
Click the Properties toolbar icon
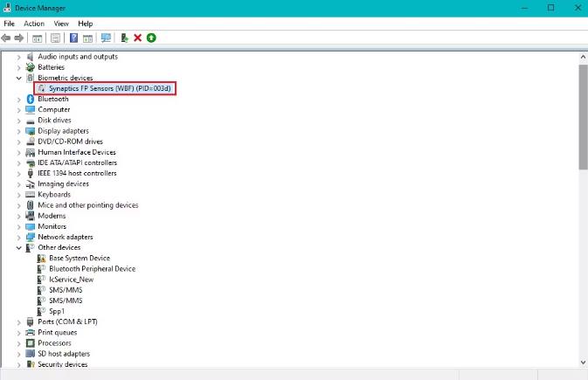point(56,38)
